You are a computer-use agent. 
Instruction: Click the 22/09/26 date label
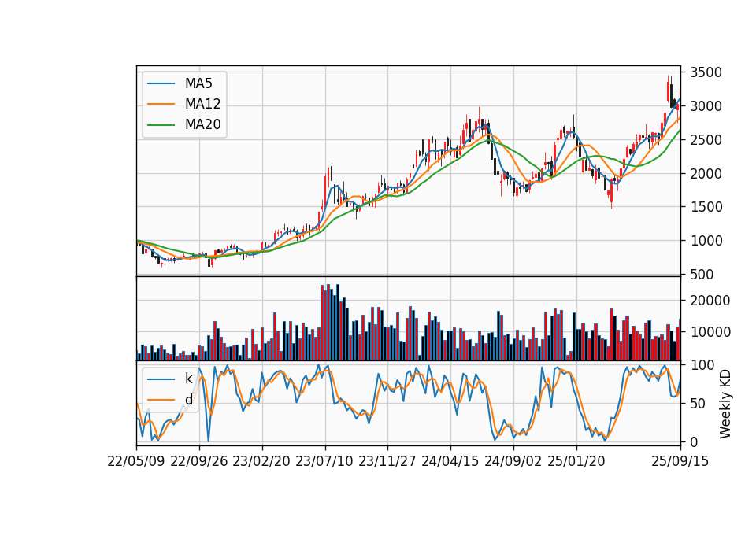[199, 461]
